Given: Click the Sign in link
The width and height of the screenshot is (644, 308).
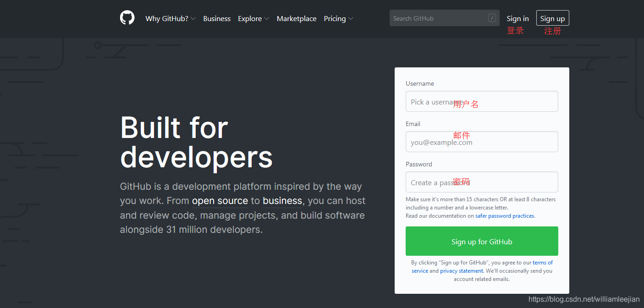Looking at the screenshot, I should point(517,18).
